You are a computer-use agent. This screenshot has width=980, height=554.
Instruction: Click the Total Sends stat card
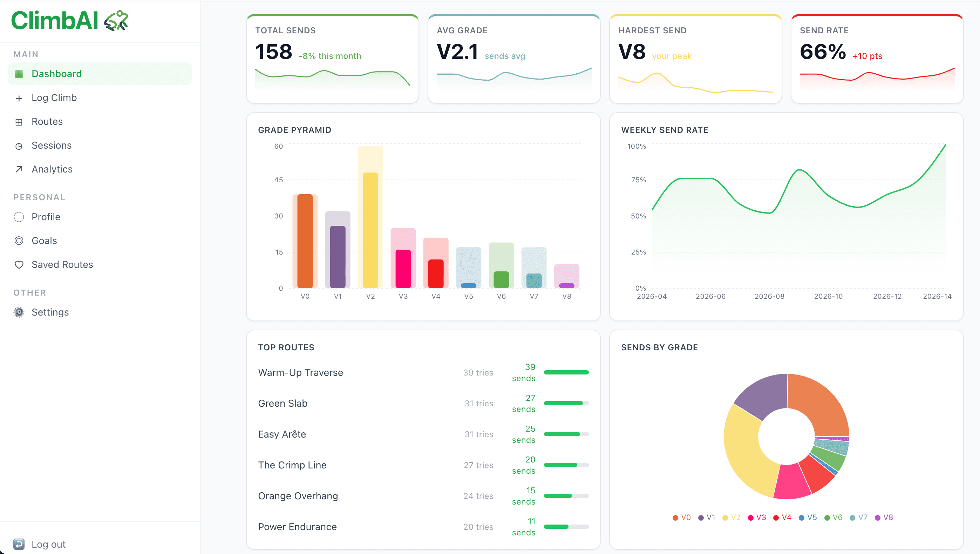click(332, 59)
